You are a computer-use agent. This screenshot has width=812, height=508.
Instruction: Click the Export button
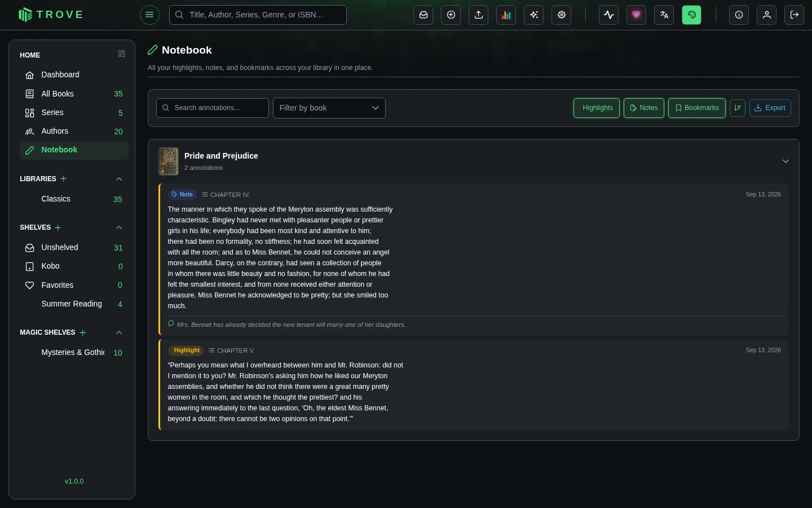click(770, 108)
